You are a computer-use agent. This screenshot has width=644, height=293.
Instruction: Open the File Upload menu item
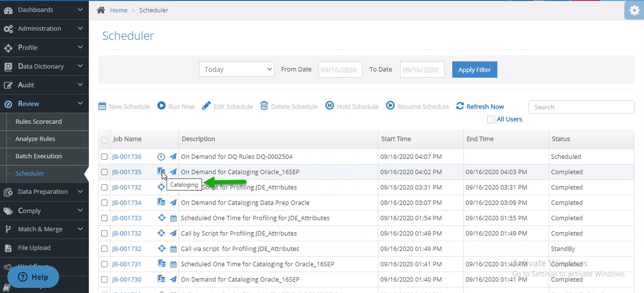pos(34,248)
